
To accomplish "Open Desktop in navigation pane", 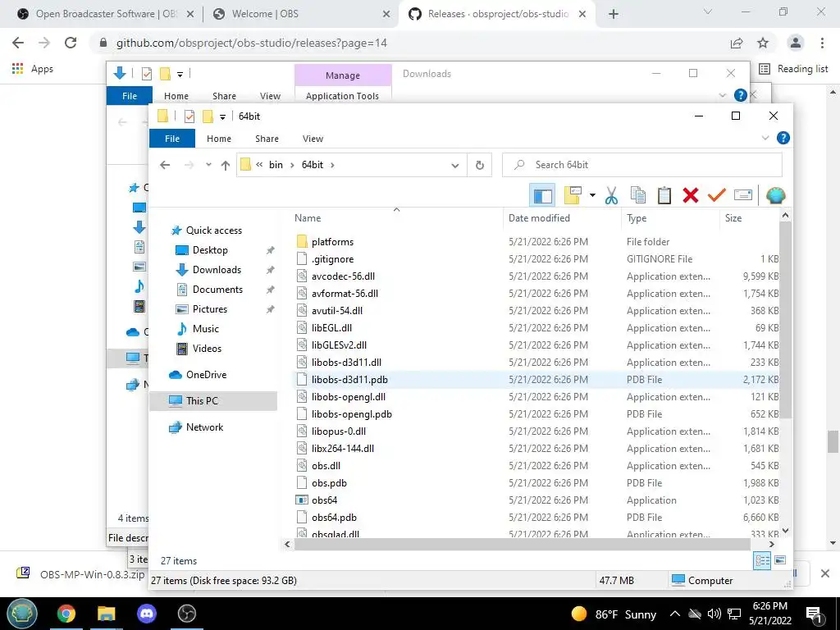I will 210,250.
